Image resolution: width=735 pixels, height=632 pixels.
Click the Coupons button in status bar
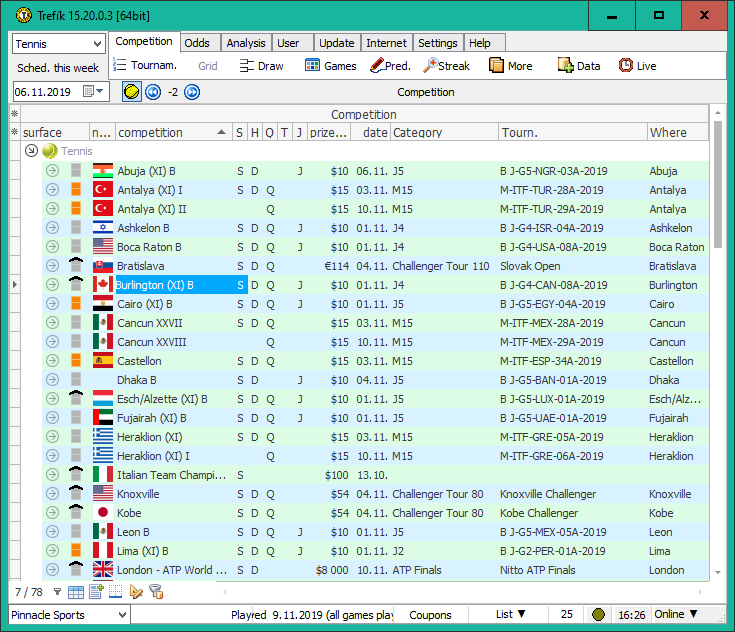431,615
